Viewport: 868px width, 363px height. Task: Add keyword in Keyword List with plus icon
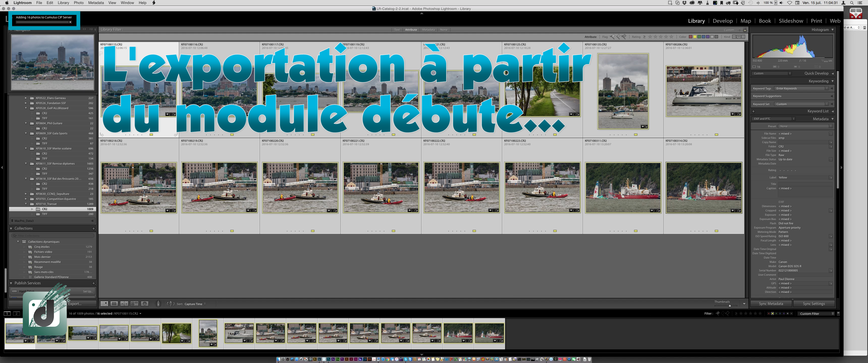coord(753,111)
